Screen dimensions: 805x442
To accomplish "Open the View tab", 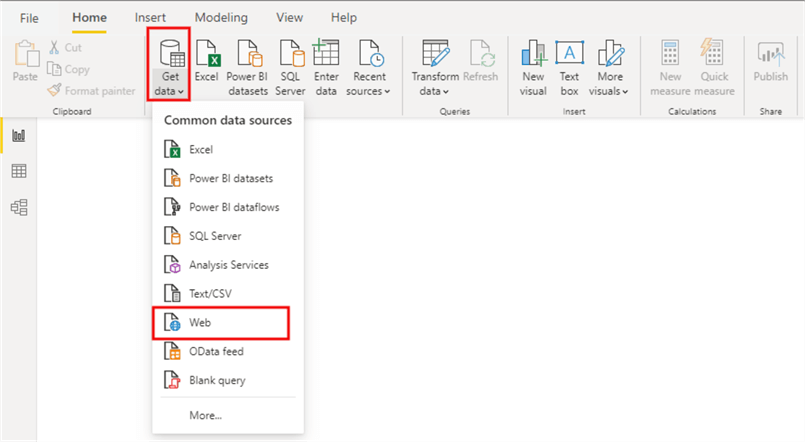I will click(x=290, y=18).
